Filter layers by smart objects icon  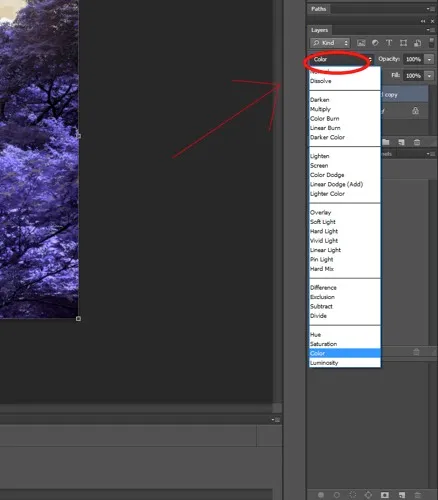coord(417,43)
